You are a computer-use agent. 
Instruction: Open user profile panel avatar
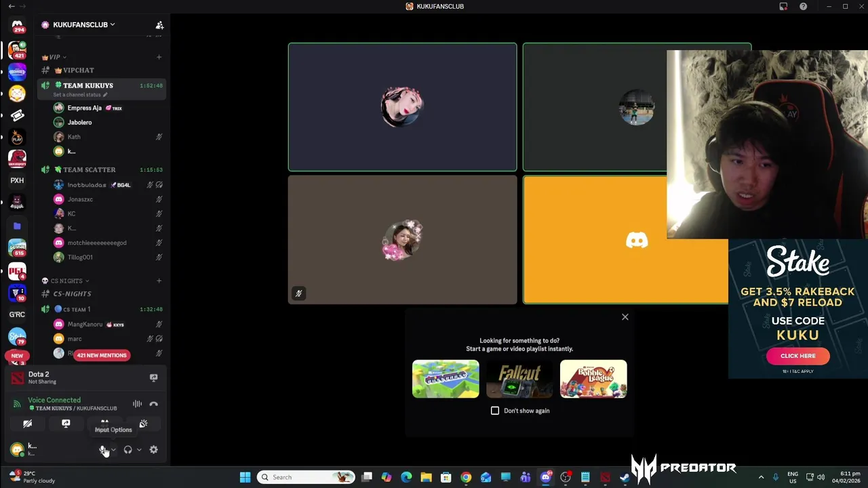tap(17, 449)
